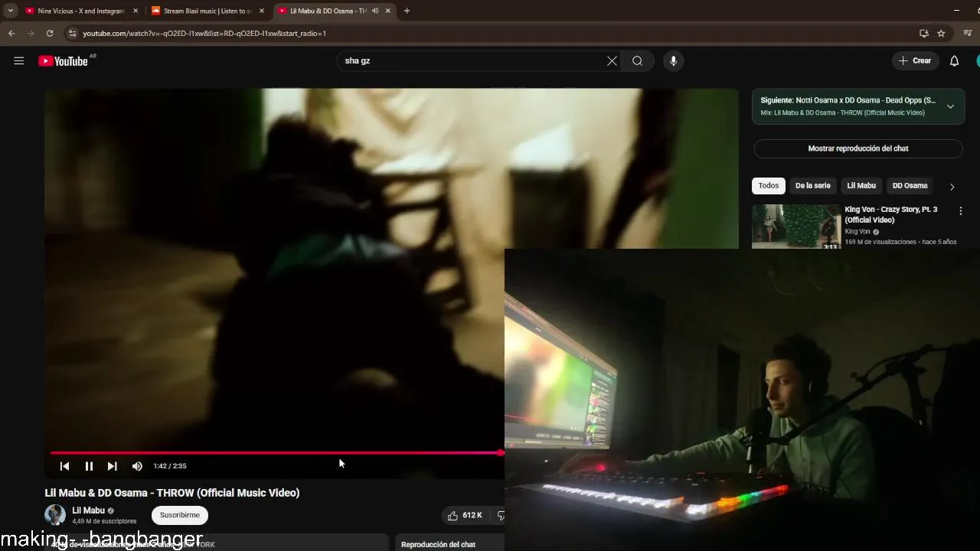Bookmark this page with star
The height and width of the screenshot is (551, 980).
pyautogui.click(x=941, y=34)
